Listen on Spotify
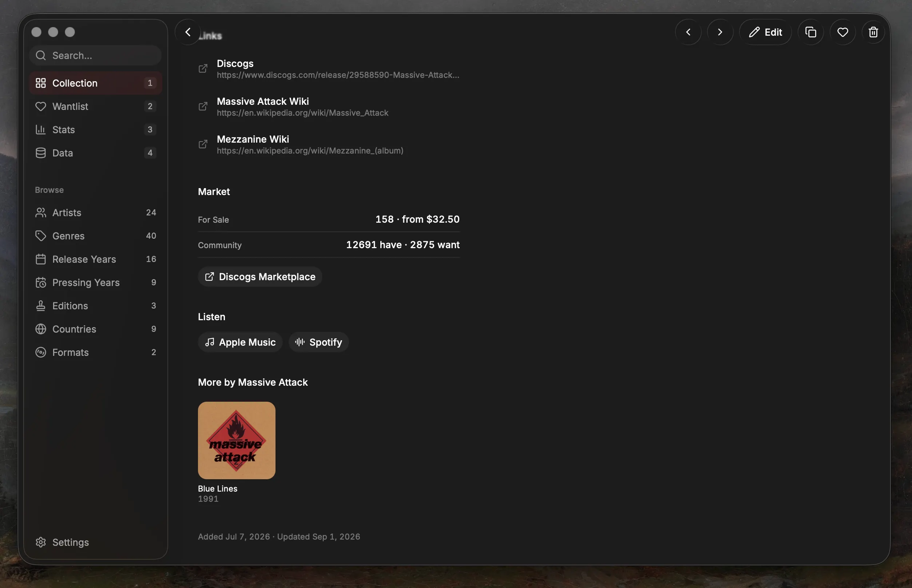Screen dimensions: 912x588 point(318,342)
